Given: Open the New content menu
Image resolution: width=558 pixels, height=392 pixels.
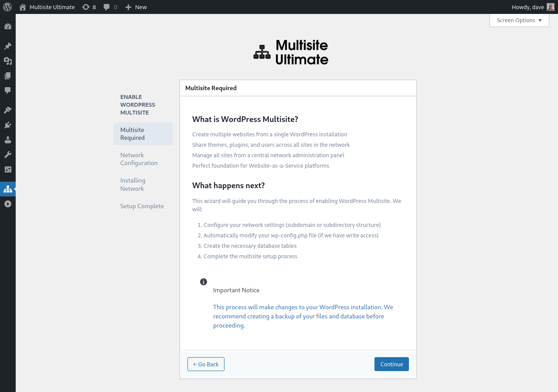Looking at the screenshot, I should click(x=136, y=7).
